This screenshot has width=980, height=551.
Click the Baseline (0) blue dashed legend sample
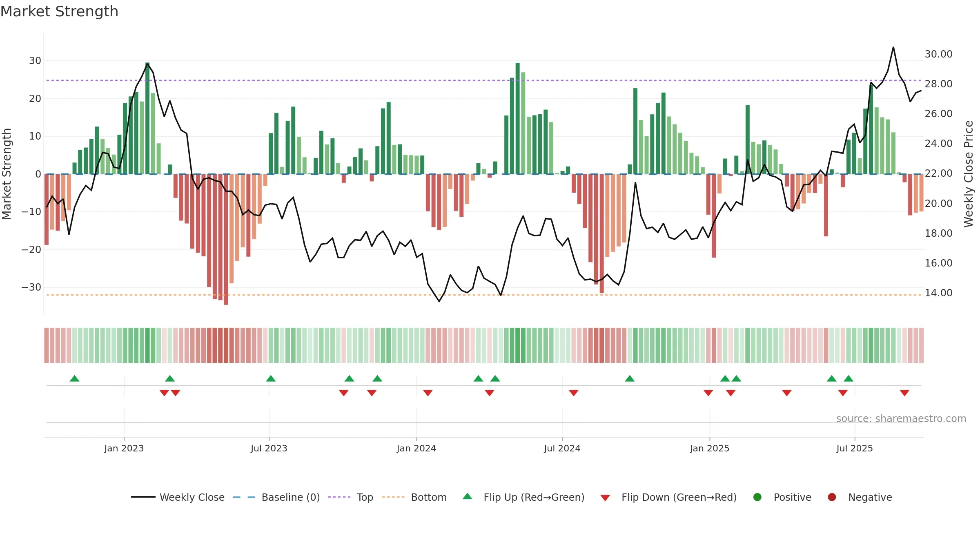(244, 497)
